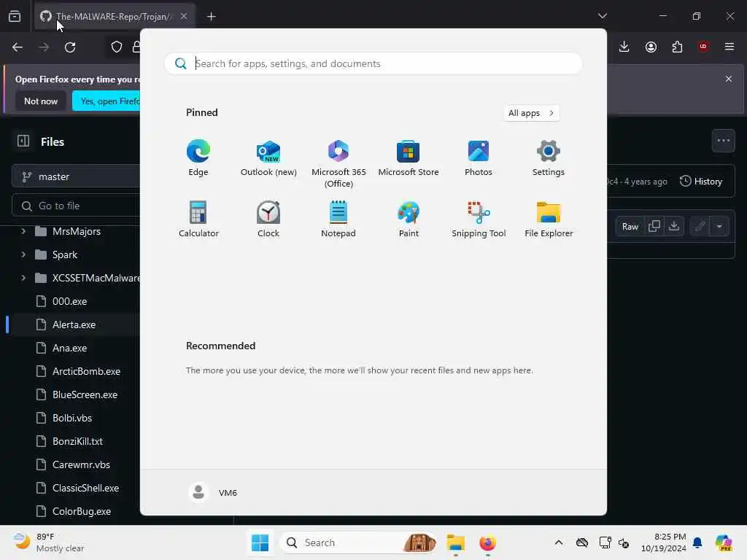The width and height of the screenshot is (747, 560).
Task: Open the master branch dropdown
Action: tap(76, 176)
